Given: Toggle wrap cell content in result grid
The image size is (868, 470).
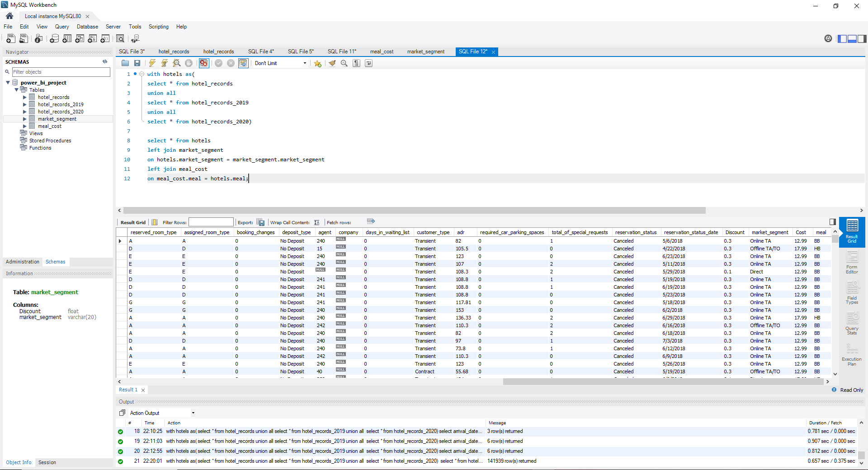Looking at the screenshot, I should 317,222.
